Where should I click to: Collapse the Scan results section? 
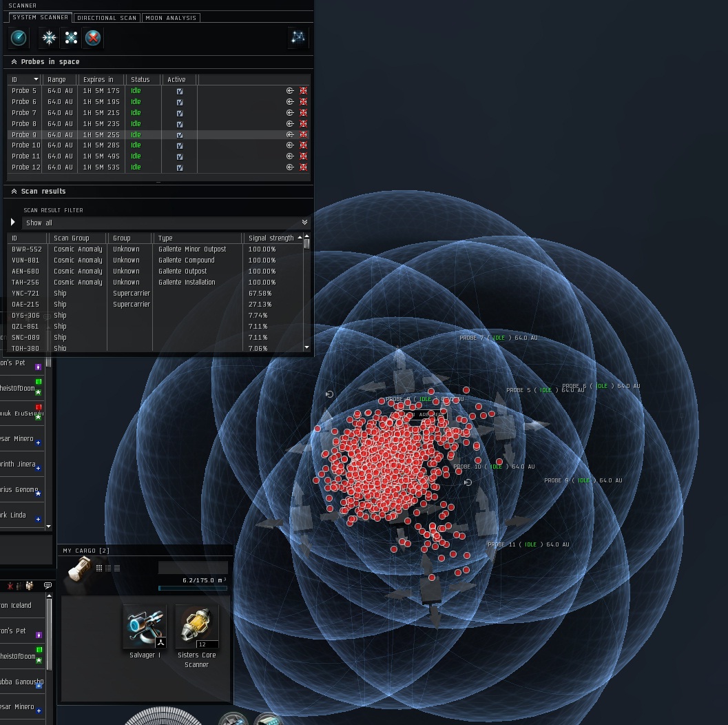(x=14, y=192)
